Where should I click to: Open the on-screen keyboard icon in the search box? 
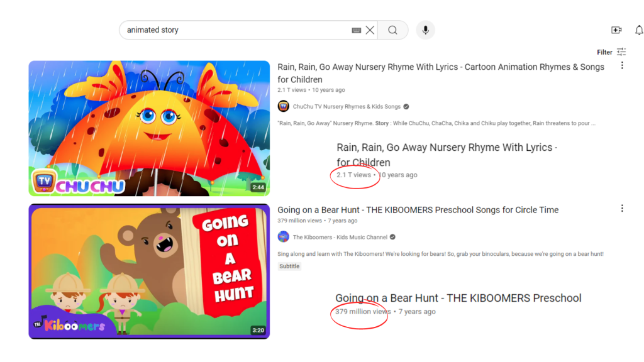tap(356, 30)
